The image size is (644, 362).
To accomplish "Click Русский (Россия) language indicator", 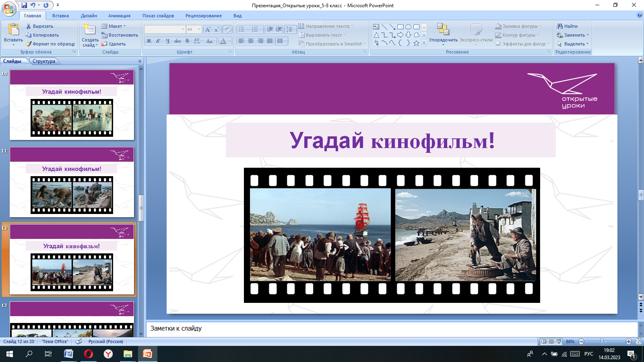I will [x=106, y=341].
